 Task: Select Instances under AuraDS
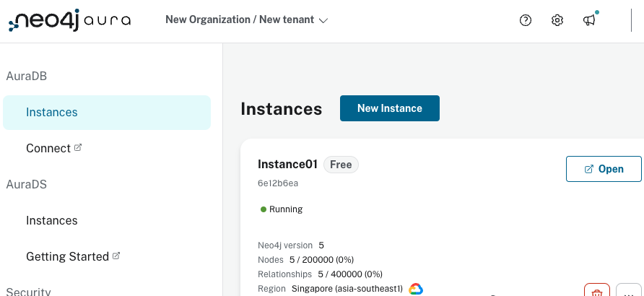pyautogui.click(x=52, y=220)
